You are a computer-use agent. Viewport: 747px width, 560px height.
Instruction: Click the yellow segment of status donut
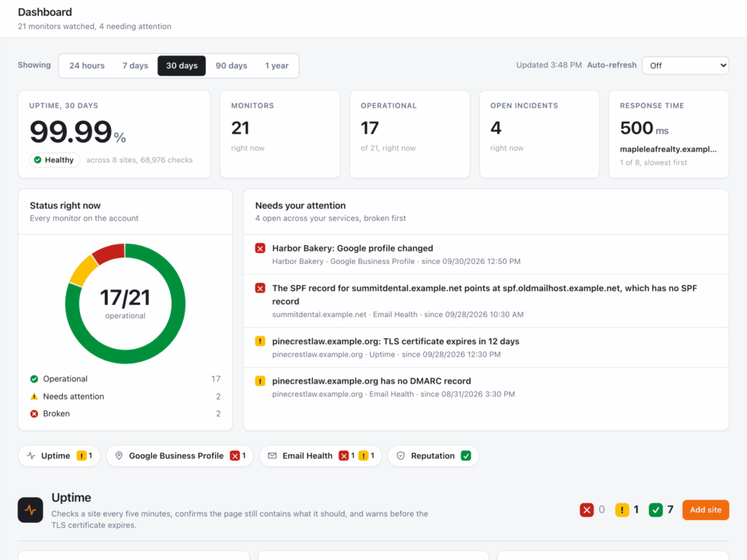click(82, 271)
